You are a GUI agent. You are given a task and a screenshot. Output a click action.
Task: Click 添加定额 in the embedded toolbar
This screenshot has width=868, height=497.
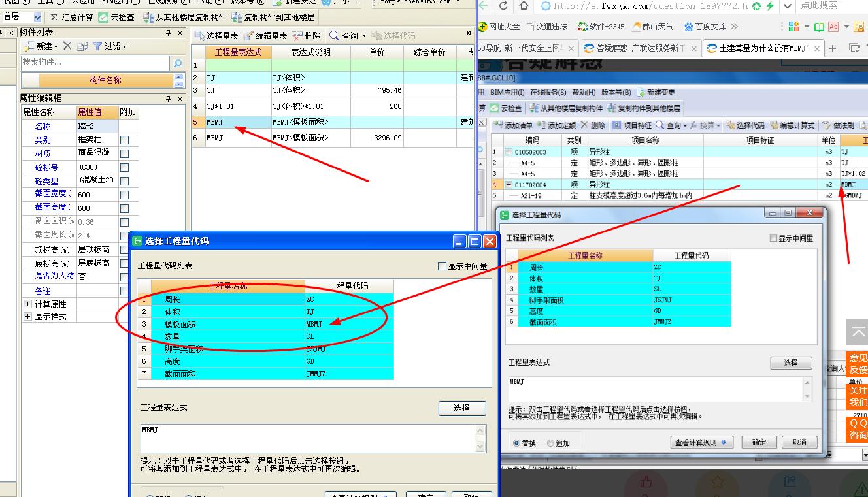(556, 125)
